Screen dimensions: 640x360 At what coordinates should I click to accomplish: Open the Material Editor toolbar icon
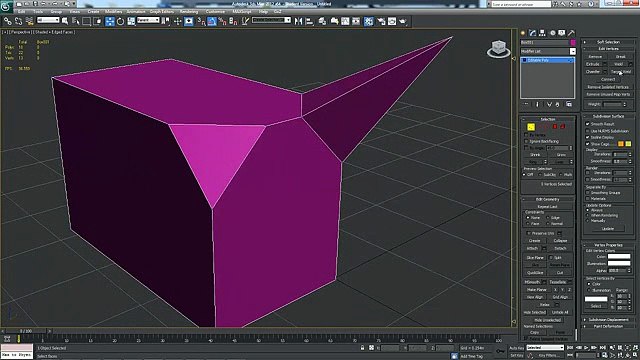(369, 21)
